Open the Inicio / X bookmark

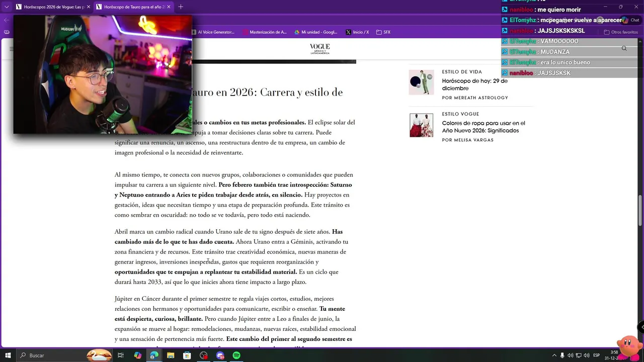tap(357, 32)
